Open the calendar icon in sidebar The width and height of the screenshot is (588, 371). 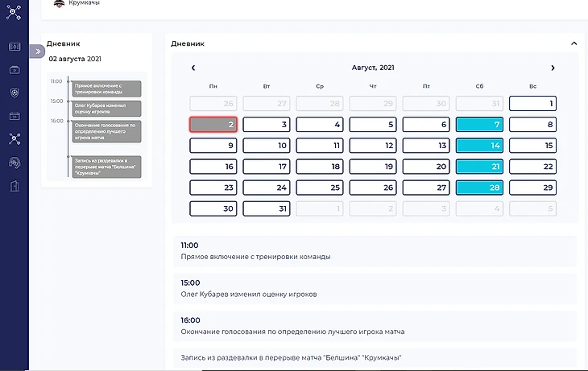point(14,116)
